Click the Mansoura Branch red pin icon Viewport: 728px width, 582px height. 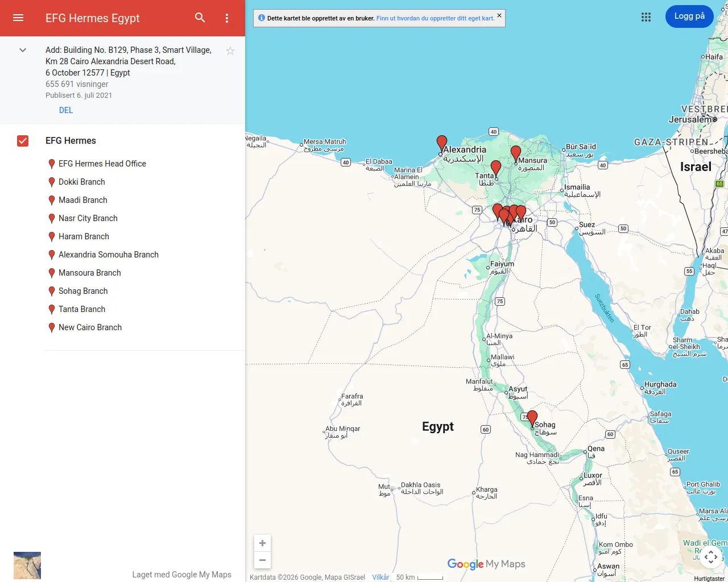pyautogui.click(x=52, y=273)
